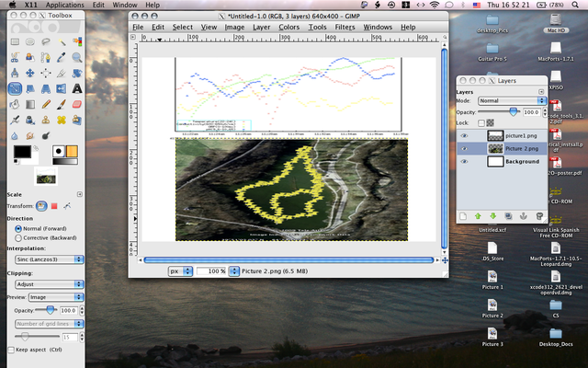Open the Scale tool options menu
Viewport: 588px width, 368px height.
(x=80, y=194)
